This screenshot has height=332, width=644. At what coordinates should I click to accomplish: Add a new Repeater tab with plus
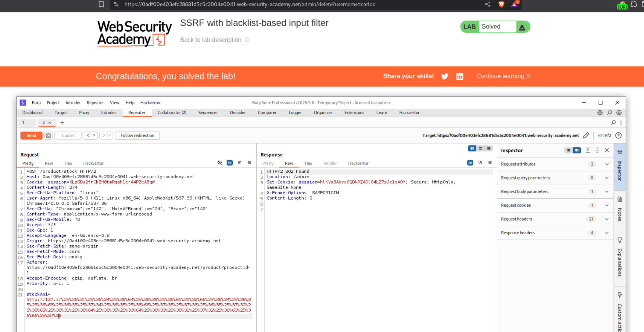62,123
